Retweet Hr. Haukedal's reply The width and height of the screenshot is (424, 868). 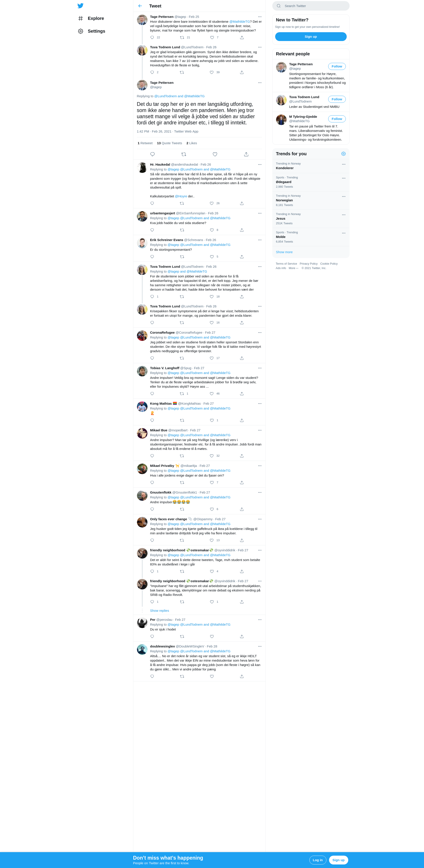point(182,203)
